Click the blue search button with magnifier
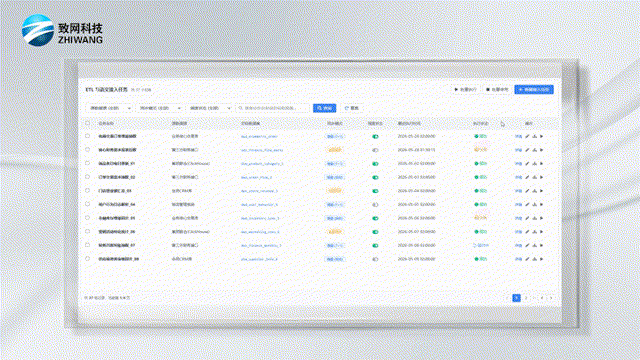 tap(324, 108)
